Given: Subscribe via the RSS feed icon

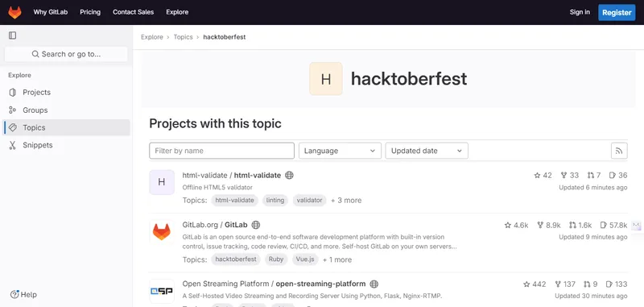Looking at the screenshot, I should tap(619, 151).
